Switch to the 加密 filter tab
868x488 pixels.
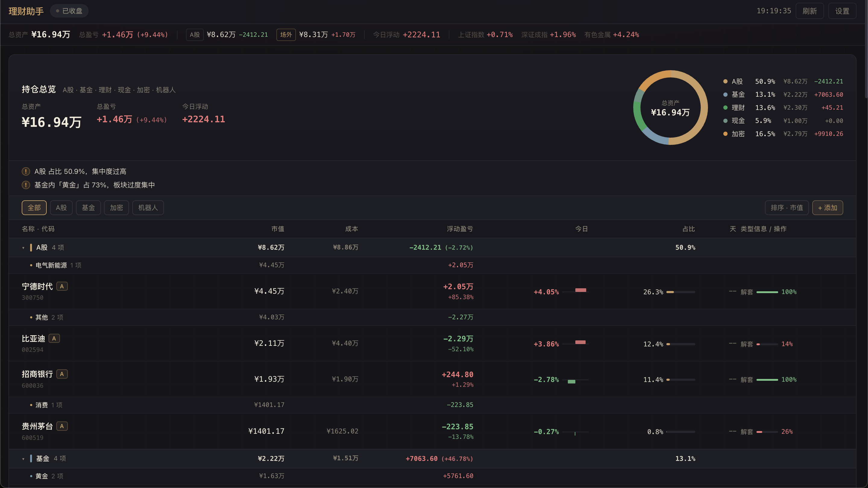click(x=116, y=208)
